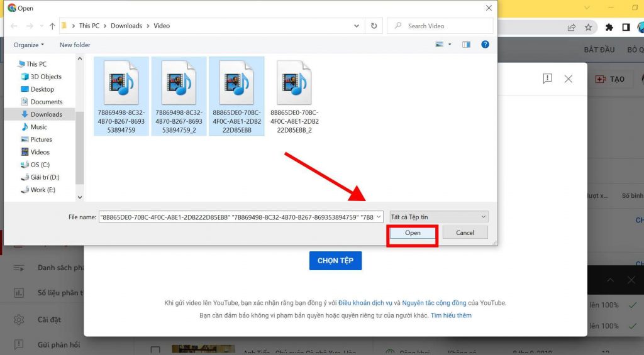Click BẮT ĐẦU in top bar
644x355 pixels.
pyautogui.click(x=599, y=50)
